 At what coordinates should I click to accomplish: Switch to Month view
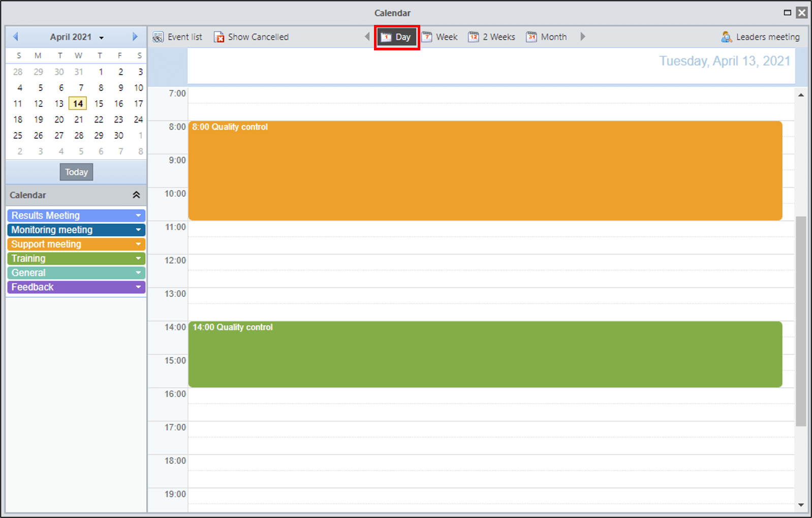547,37
